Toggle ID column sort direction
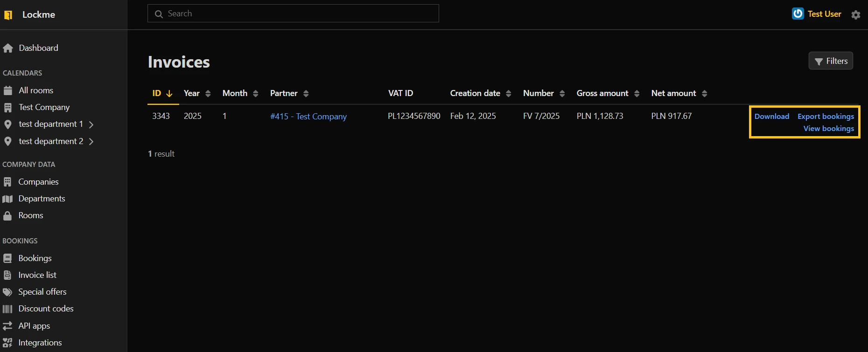This screenshot has height=352, width=868. (x=162, y=93)
